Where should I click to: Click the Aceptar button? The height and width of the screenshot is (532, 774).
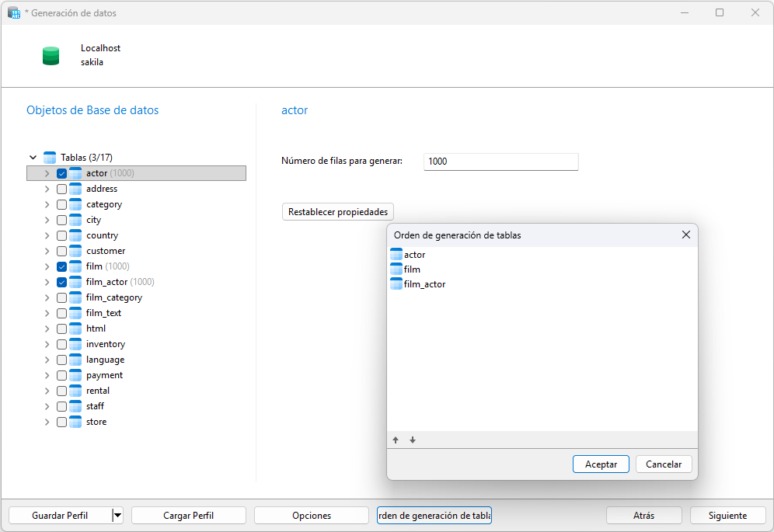click(601, 464)
